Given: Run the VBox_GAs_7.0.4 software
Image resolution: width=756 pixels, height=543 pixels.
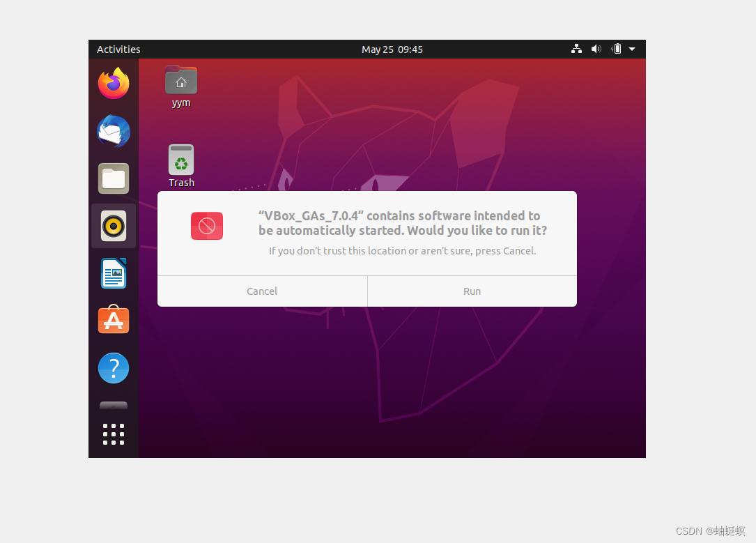Looking at the screenshot, I should [472, 291].
